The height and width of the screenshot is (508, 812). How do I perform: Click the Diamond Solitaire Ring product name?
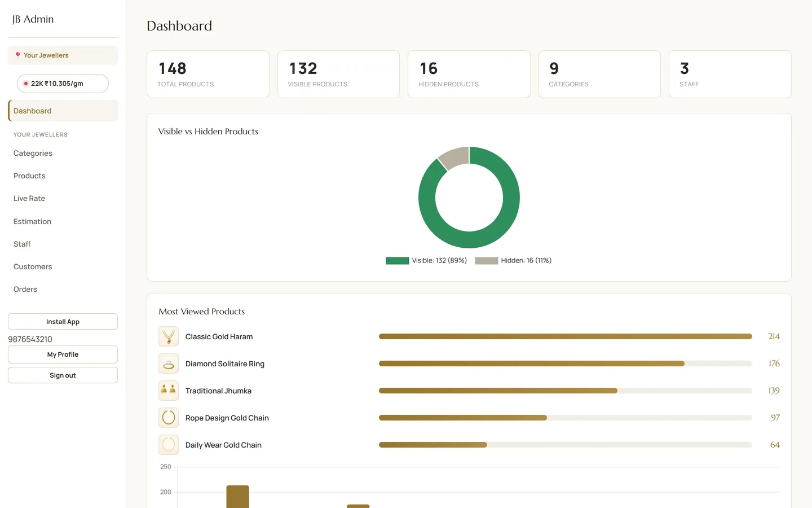pyautogui.click(x=225, y=364)
